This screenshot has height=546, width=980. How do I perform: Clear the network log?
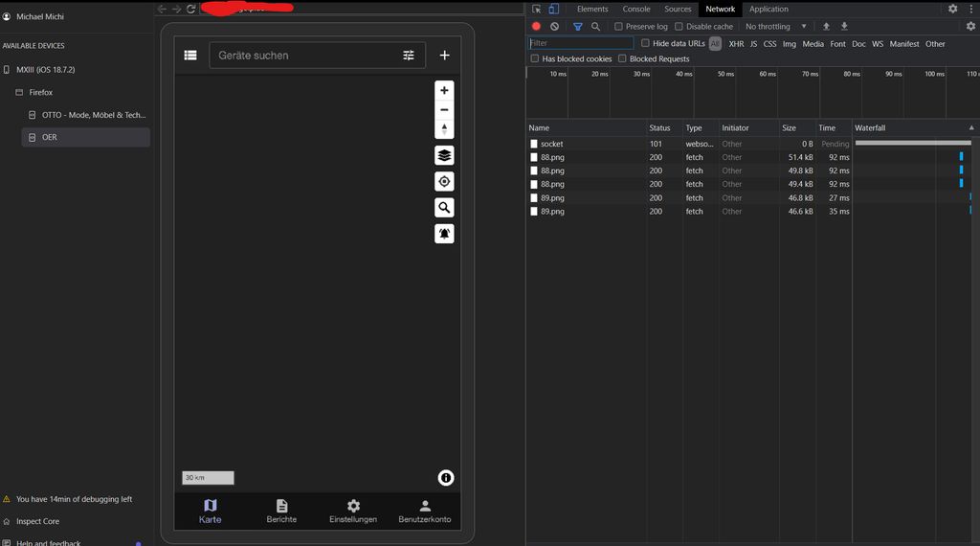[x=554, y=27]
